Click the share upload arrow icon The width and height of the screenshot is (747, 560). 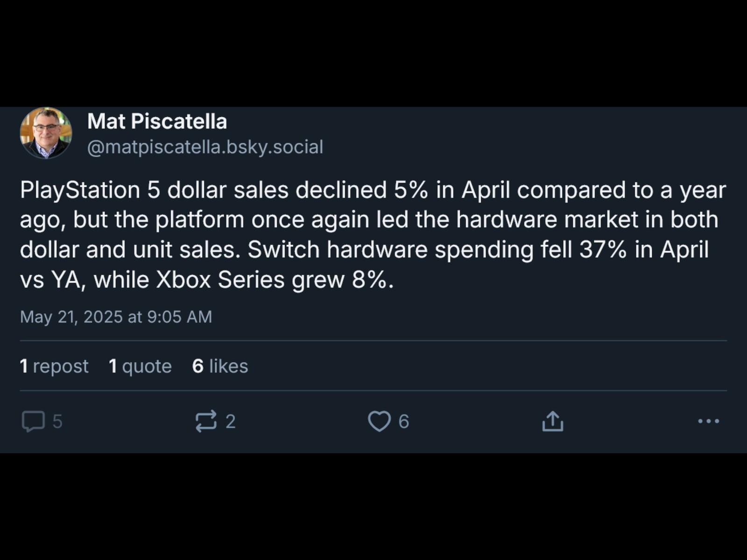click(553, 421)
